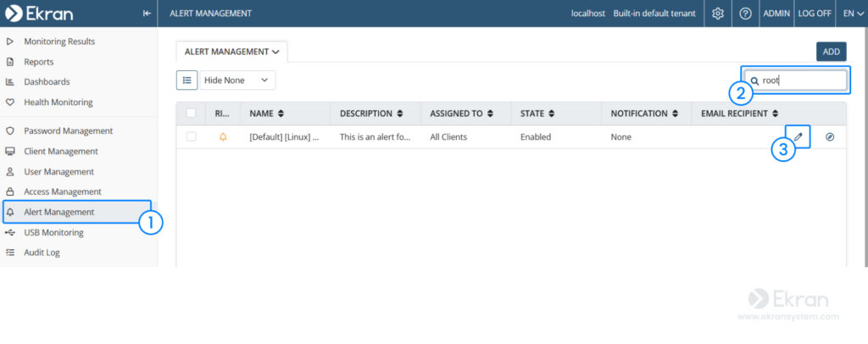Click the orange risk bell icon
Viewport: 868px width, 344px height.
223,137
